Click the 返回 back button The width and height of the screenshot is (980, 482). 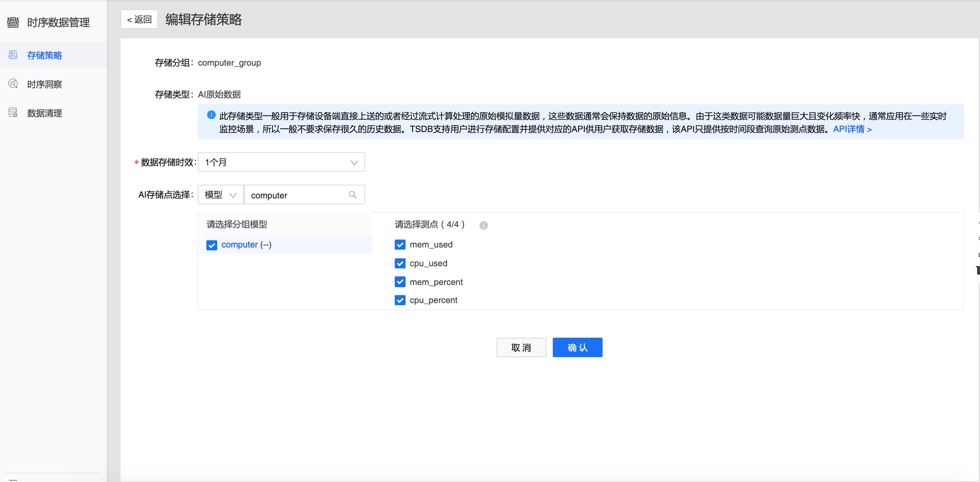(139, 19)
